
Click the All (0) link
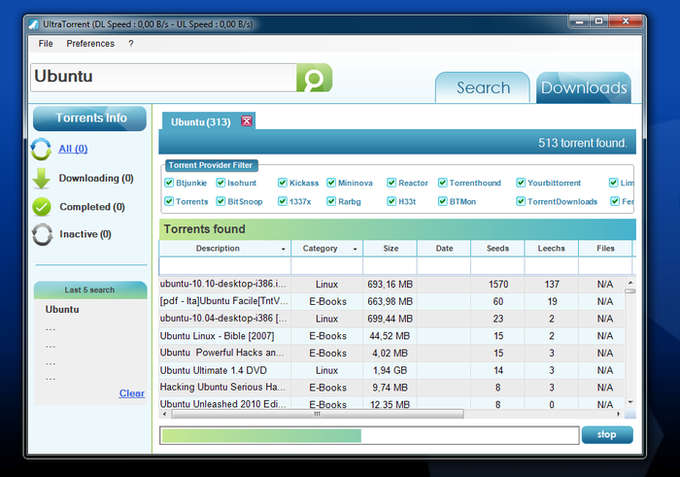[73, 149]
